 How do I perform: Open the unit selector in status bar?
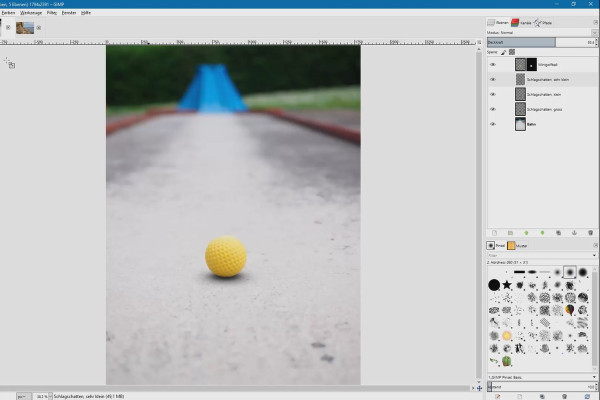(x=24, y=397)
